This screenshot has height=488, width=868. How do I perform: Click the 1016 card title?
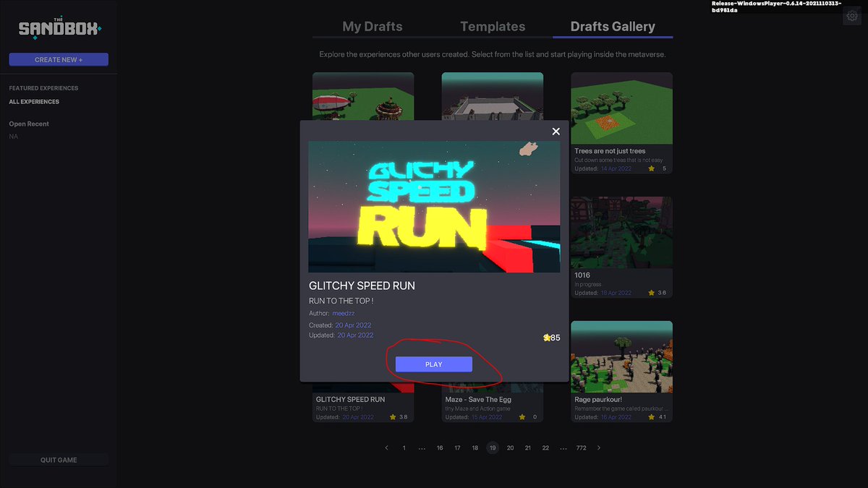582,275
